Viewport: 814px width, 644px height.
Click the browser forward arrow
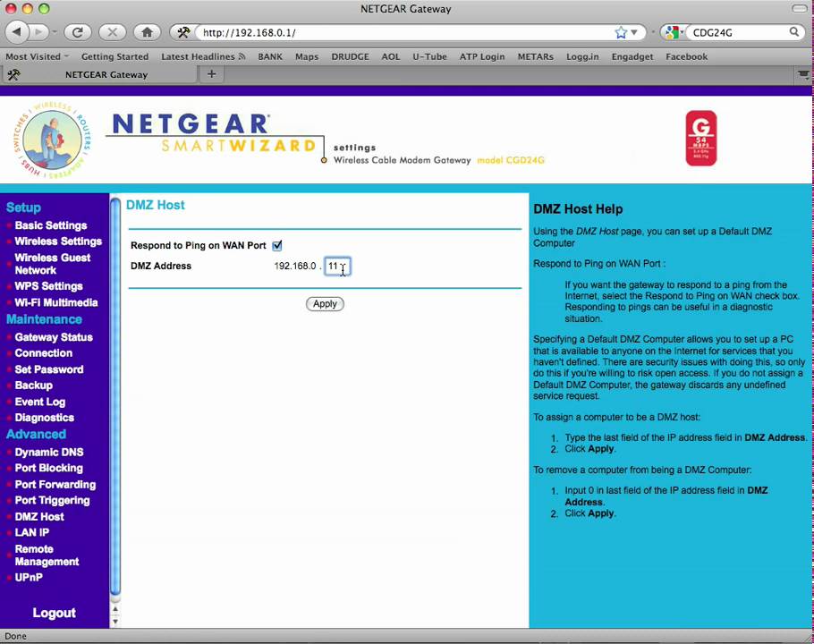click(39, 32)
